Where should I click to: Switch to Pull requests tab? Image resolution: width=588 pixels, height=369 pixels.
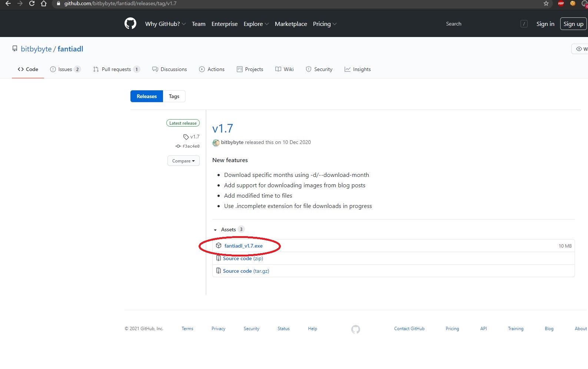tap(116, 69)
